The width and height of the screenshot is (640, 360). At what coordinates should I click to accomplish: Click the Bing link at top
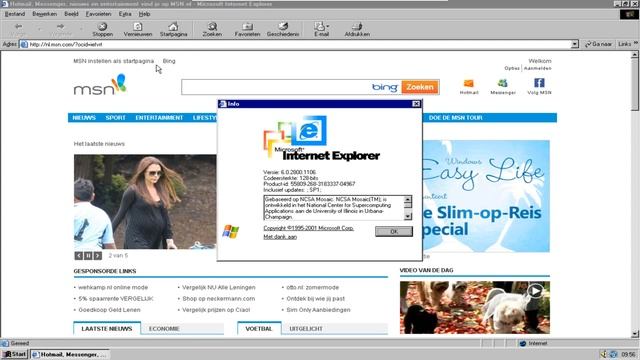[x=169, y=61]
